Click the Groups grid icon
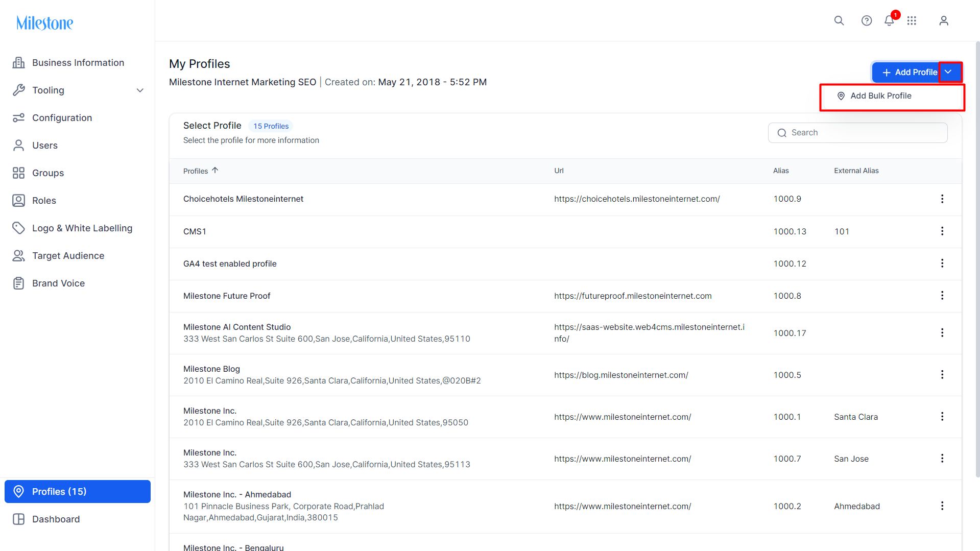Viewport: 980px width, 551px height. point(19,173)
